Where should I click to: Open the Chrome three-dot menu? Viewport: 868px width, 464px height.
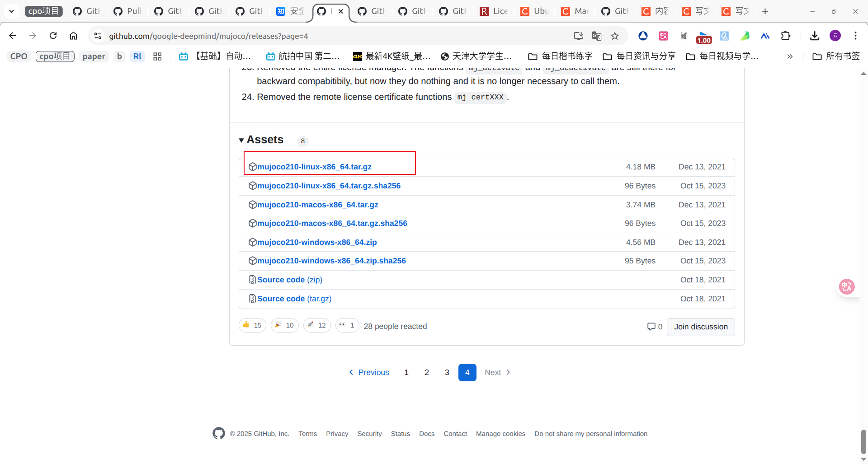click(x=855, y=36)
